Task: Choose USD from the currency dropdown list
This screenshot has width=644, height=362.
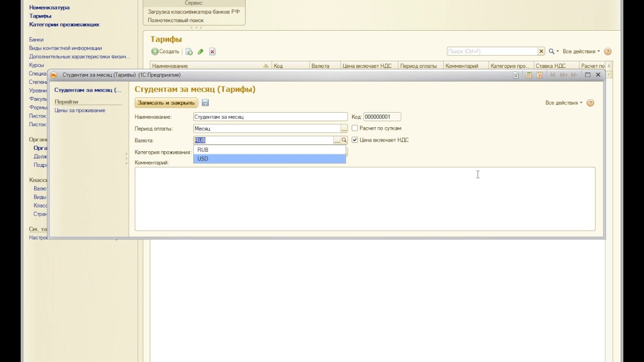Action: coord(270,159)
